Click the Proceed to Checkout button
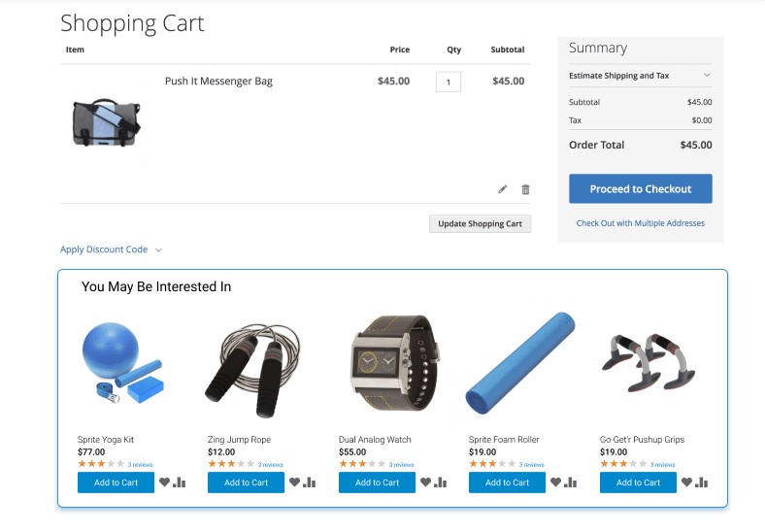 point(640,189)
